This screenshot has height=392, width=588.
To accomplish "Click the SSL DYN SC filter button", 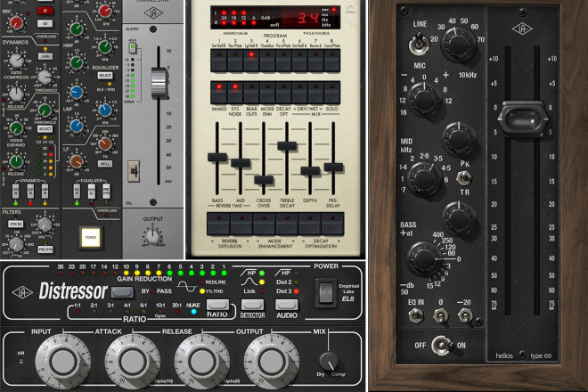I will 16,224.
